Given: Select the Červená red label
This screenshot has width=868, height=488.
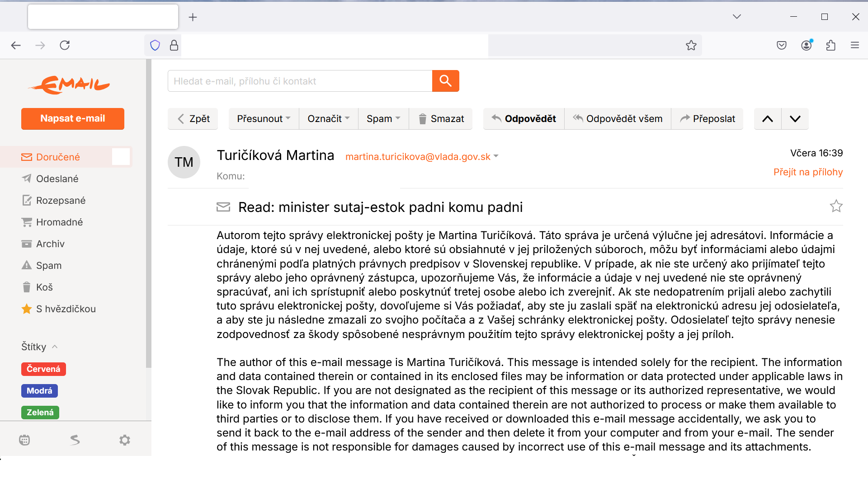Looking at the screenshot, I should pos(43,369).
